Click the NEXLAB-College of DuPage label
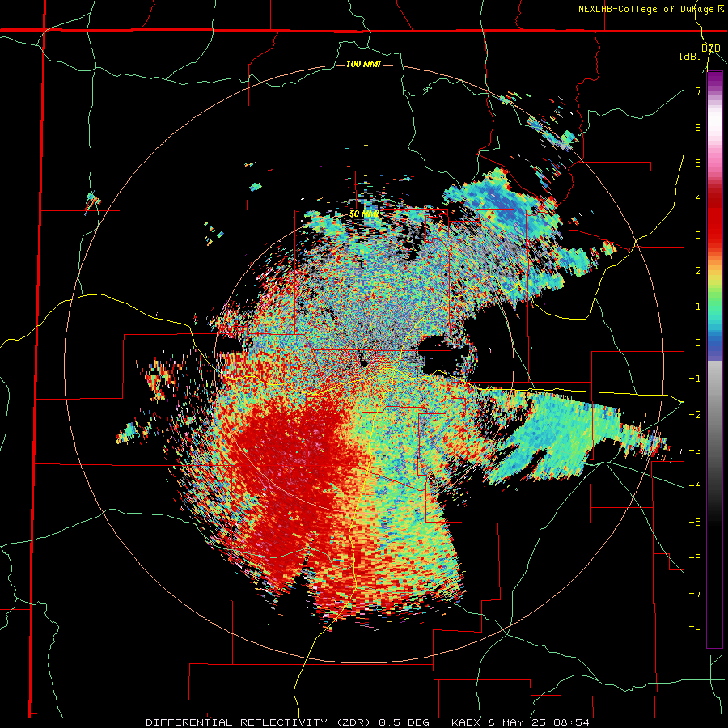 tap(646, 9)
